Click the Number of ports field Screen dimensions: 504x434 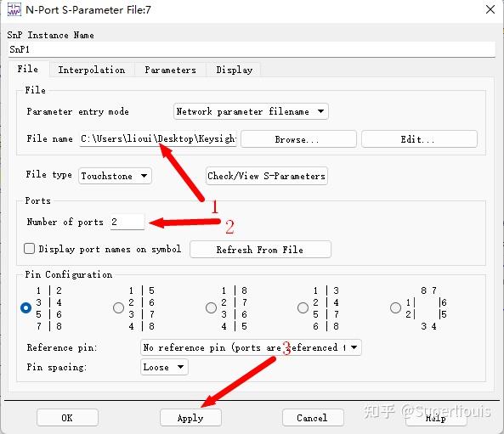coord(127,222)
